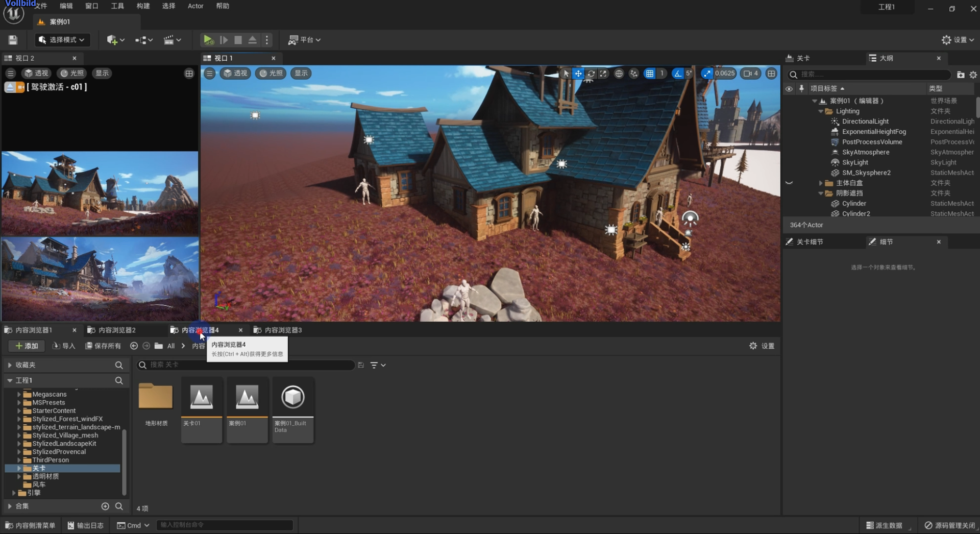This screenshot has height=534, width=980.
Task: Open the 构建 menu
Action: point(143,6)
